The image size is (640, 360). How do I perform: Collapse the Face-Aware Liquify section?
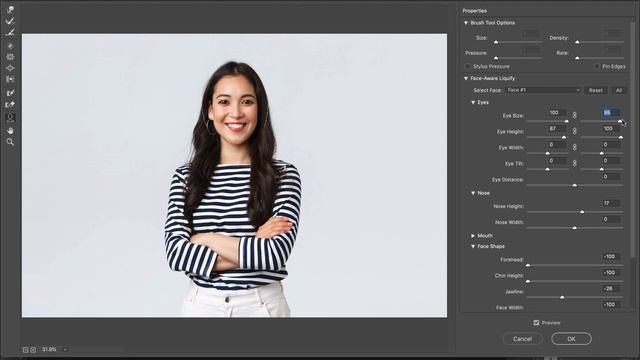pyautogui.click(x=466, y=78)
